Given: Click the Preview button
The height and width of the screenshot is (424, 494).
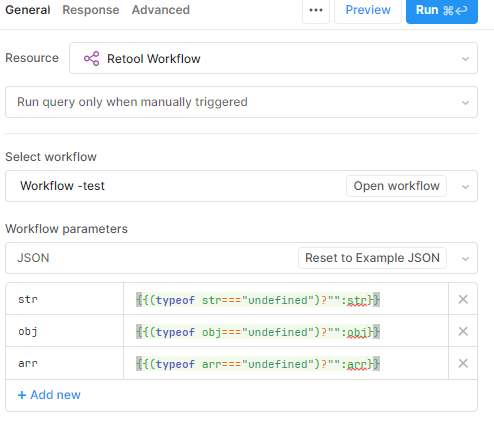Looking at the screenshot, I should 368,10.
